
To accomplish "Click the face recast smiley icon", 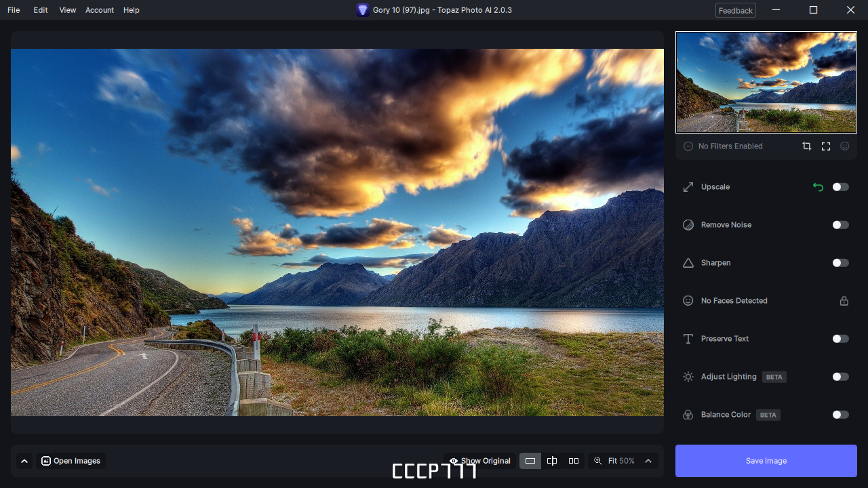I will click(x=845, y=146).
